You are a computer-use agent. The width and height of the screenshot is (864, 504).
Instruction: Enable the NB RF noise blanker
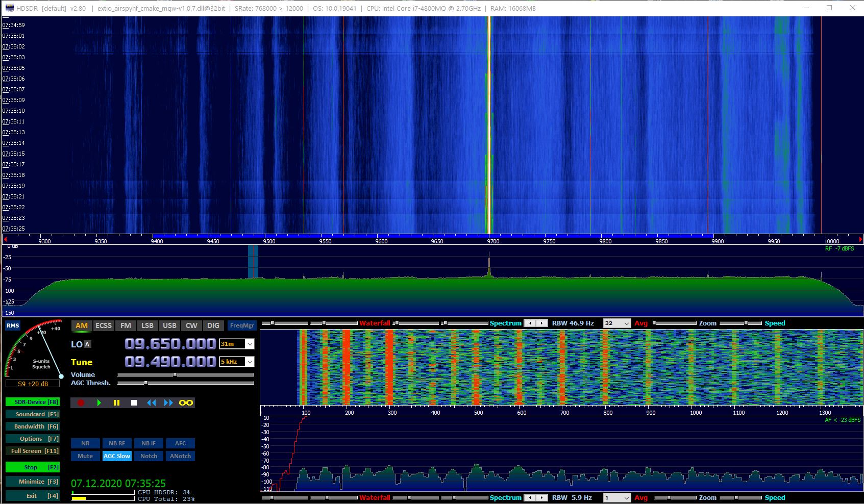(x=117, y=443)
